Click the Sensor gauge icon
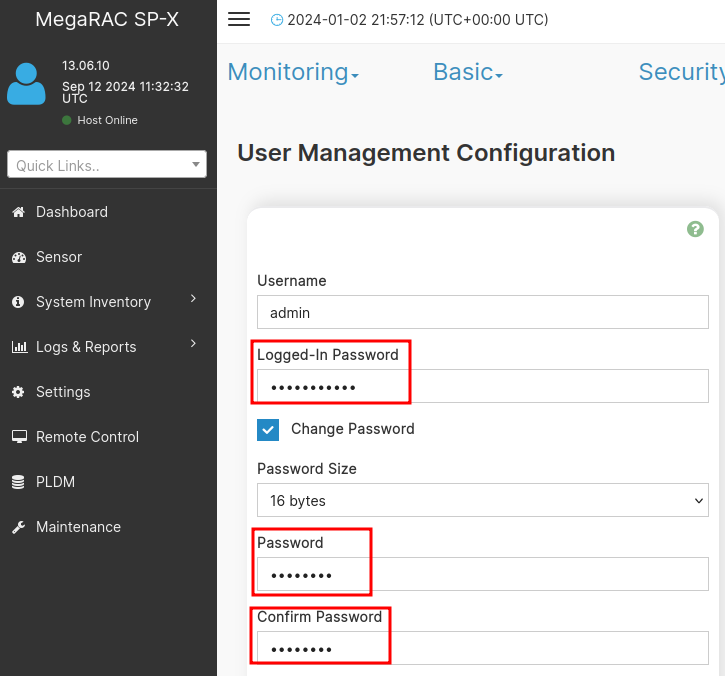The height and width of the screenshot is (676, 725). 18,257
